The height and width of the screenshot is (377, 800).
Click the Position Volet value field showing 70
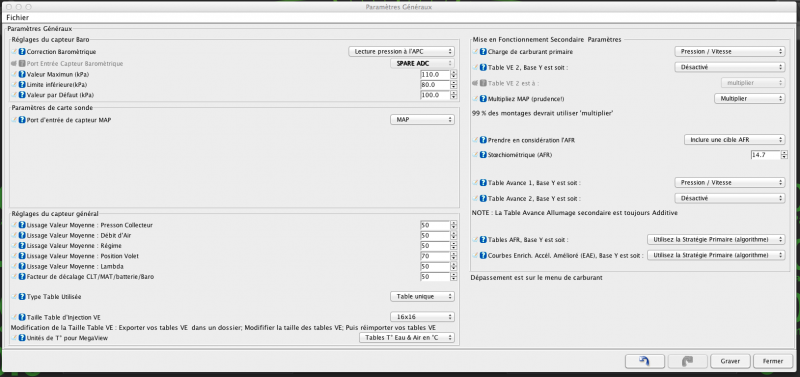click(435, 256)
